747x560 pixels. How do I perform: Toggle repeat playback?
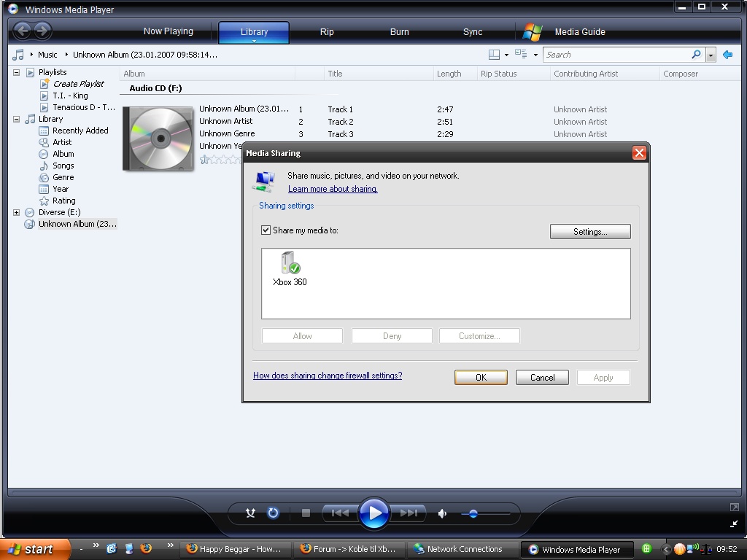pos(273,513)
